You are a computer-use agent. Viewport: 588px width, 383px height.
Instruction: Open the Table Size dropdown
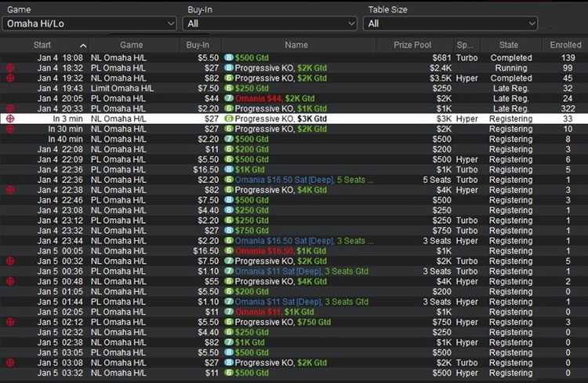[x=452, y=24]
